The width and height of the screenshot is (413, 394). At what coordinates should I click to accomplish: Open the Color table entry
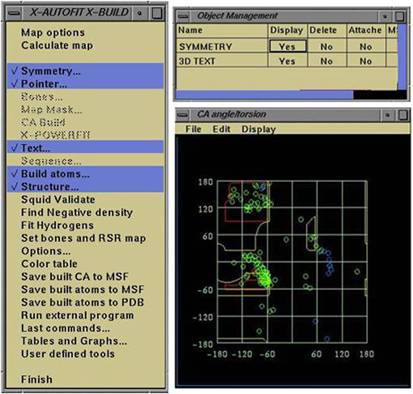click(49, 264)
